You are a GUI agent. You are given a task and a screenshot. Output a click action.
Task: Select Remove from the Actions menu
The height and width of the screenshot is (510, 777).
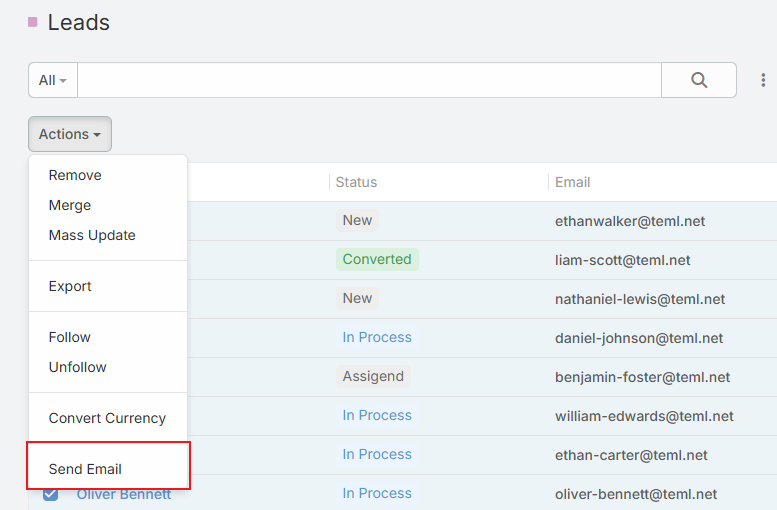coord(75,175)
